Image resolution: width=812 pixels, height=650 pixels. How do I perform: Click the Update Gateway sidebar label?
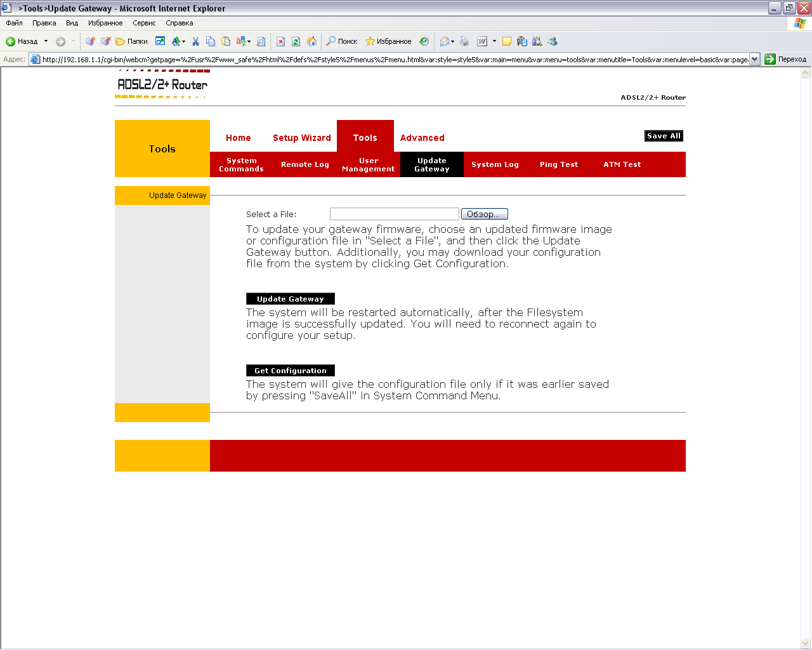coord(178,196)
